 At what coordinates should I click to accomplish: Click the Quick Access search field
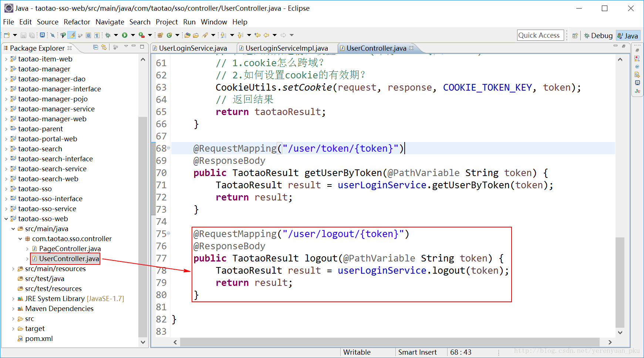(x=540, y=35)
